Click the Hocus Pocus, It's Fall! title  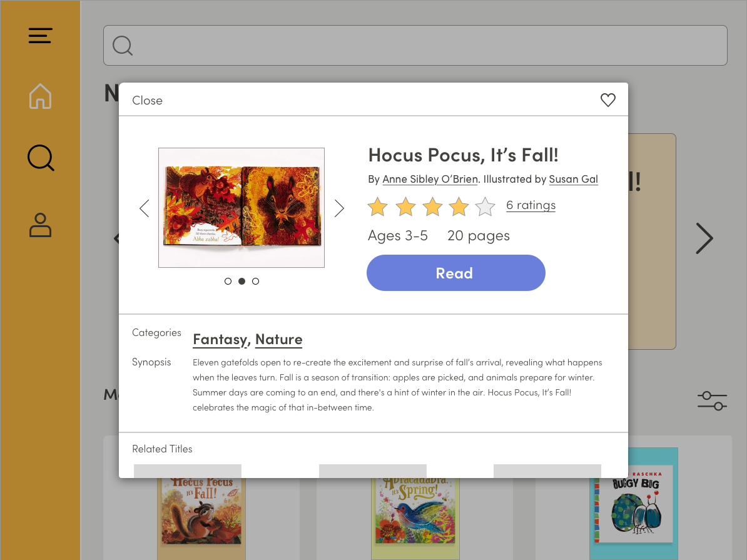463,155
